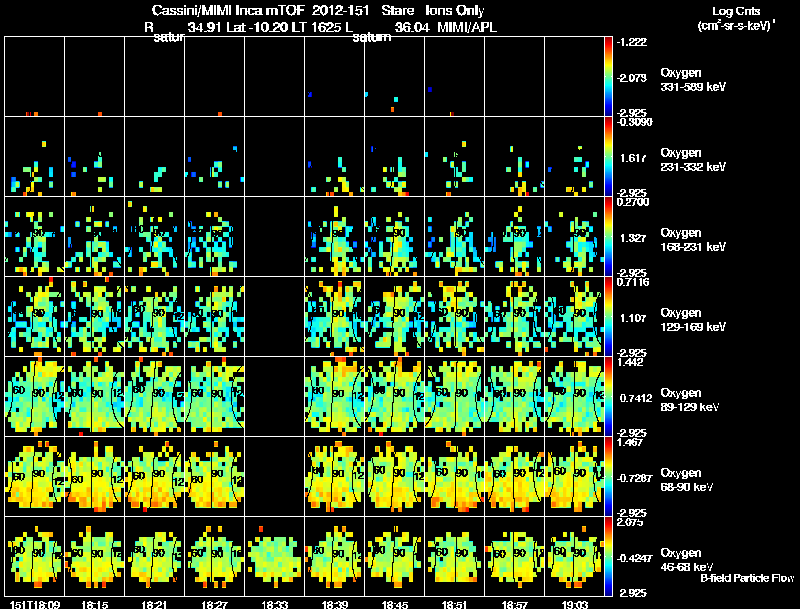800x609 pixels.
Task: Click the B-field Particle Flow text
Action: tap(747, 578)
